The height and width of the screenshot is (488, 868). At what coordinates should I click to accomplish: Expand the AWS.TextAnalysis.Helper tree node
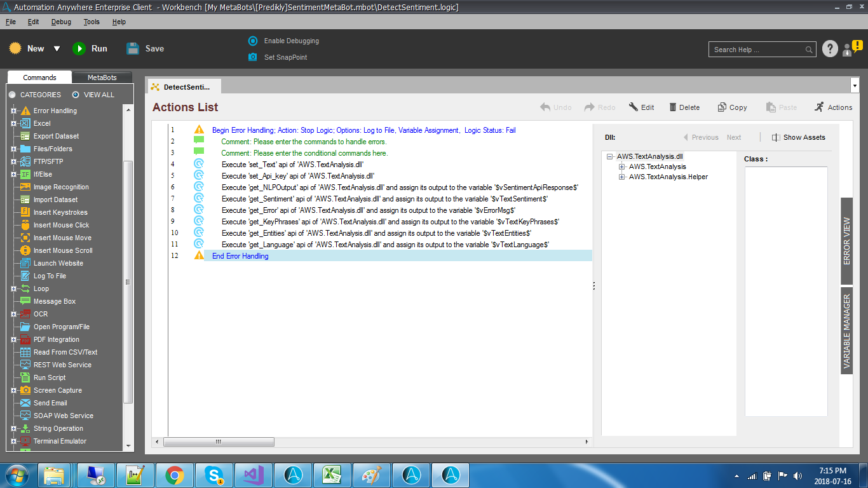(622, 177)
